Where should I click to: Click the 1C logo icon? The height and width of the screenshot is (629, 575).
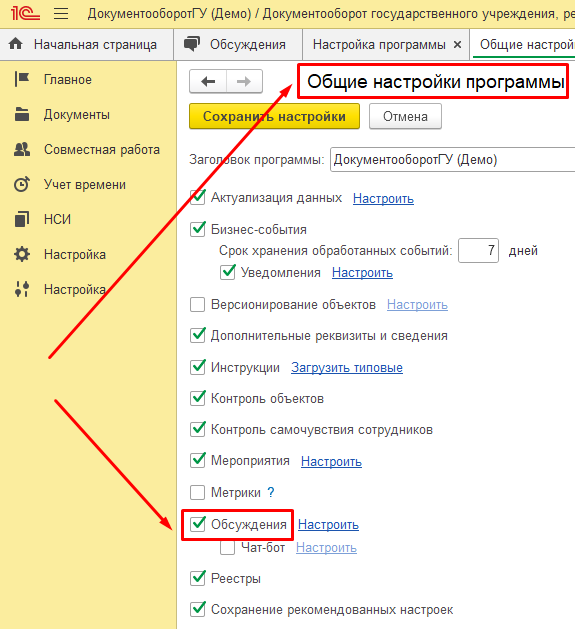(25, 14)
